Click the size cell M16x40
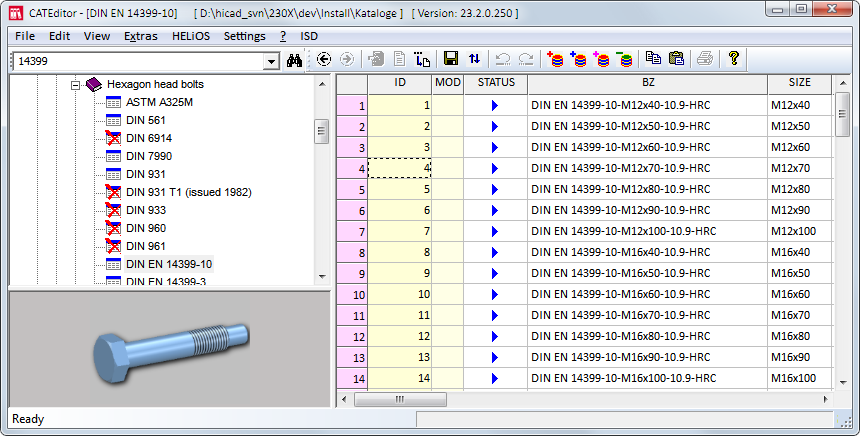Image resolution: width=860 pixels, height=436 pixels. (x=800, y=252)
